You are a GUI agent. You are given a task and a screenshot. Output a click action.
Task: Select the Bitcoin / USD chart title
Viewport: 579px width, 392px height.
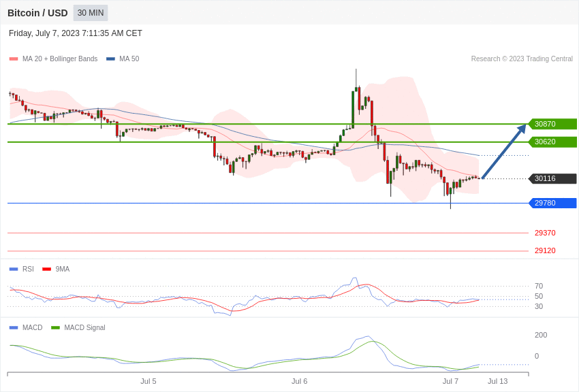click(37, 13)
